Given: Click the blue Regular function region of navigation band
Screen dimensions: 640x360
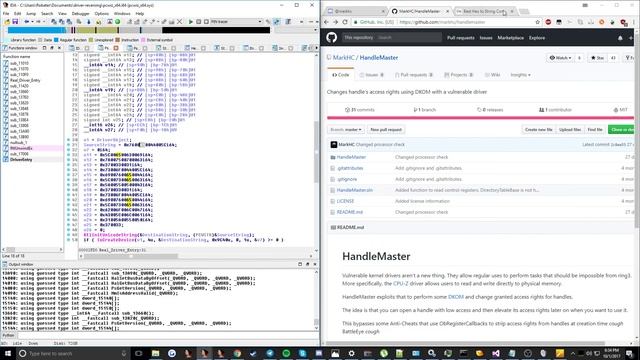Looking at the screenshot, I should tap(37, 30).
